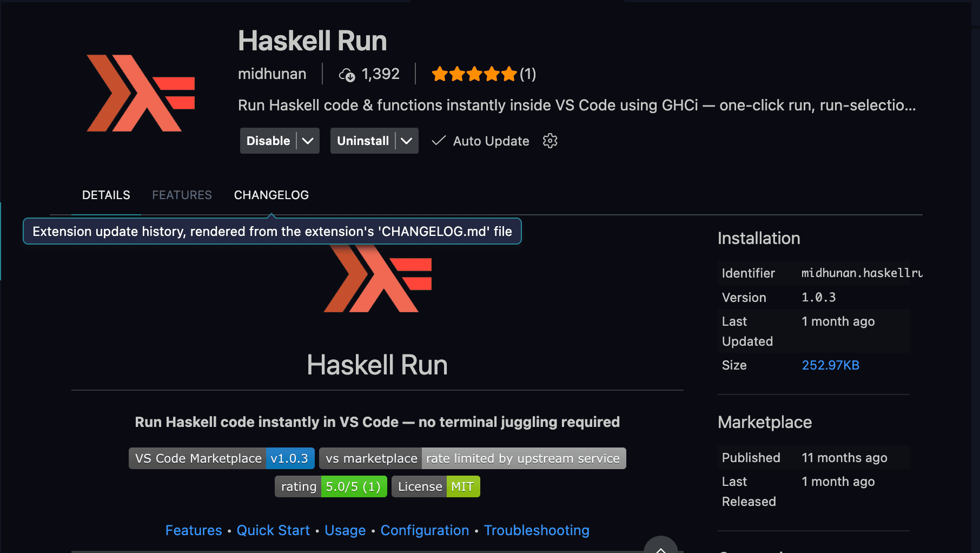Click the version value 1.0.3

click(819, 298)
